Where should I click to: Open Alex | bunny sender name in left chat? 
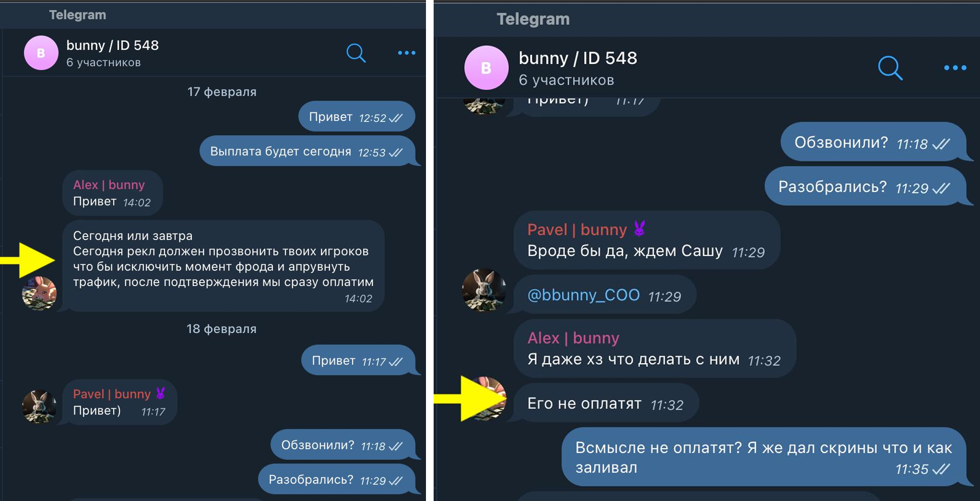click(109, 185)
